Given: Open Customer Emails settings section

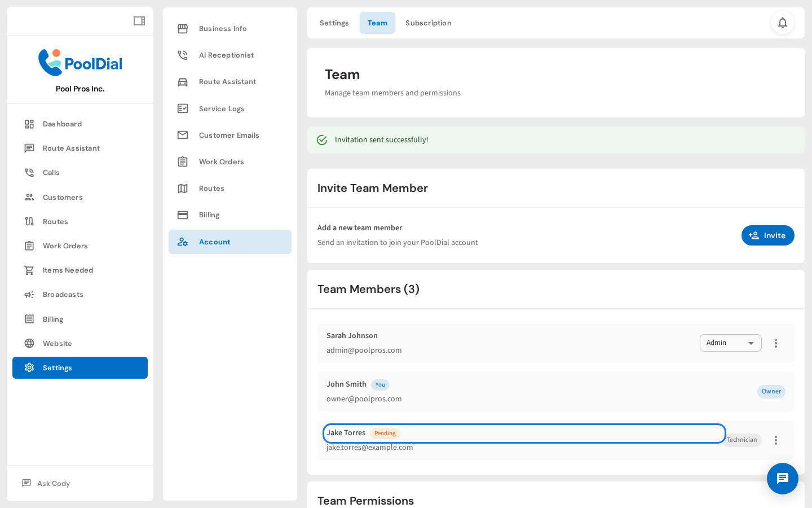Looking at the screenshot, I should [229, 135].
